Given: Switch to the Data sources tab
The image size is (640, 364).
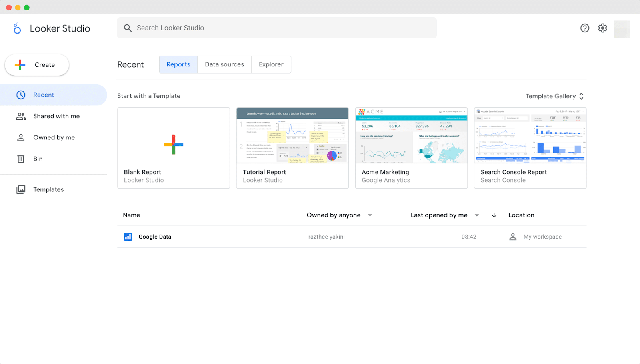Looking at the screenshot, I should pyautogui.click(x=224, y=64).
